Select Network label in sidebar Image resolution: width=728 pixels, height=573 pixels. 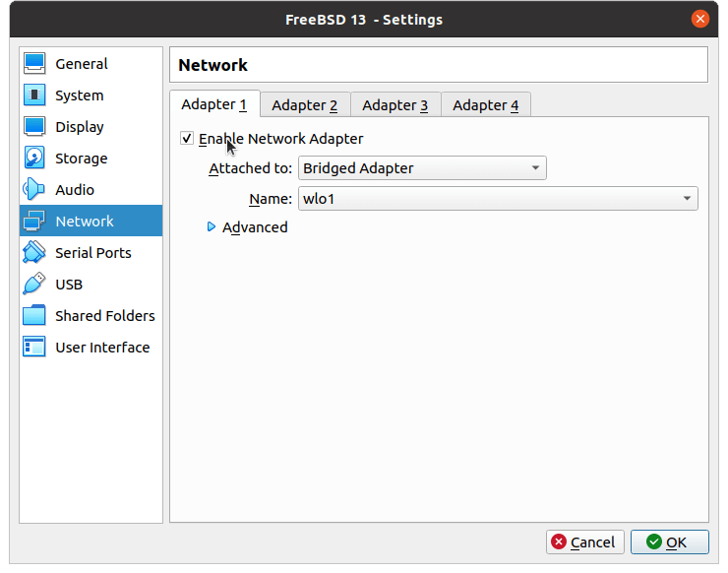tap(85, 222)
